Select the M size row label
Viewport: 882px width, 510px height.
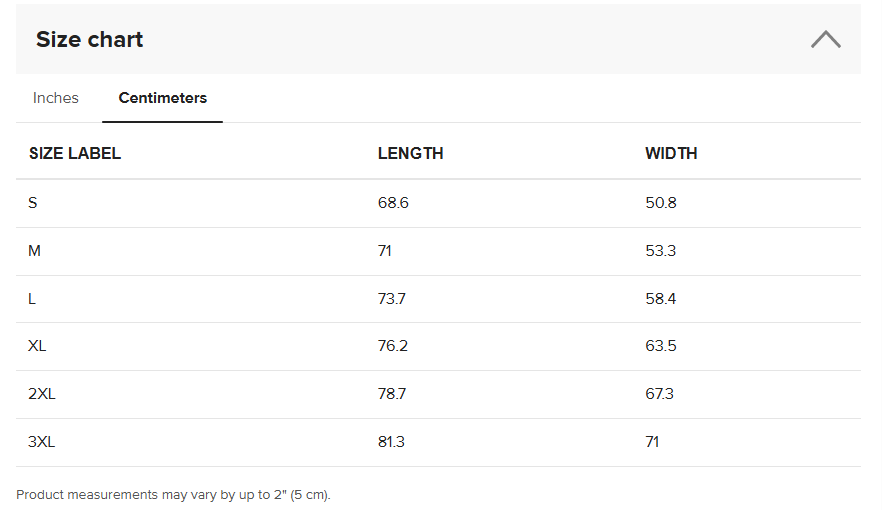[x=34, y=251]
